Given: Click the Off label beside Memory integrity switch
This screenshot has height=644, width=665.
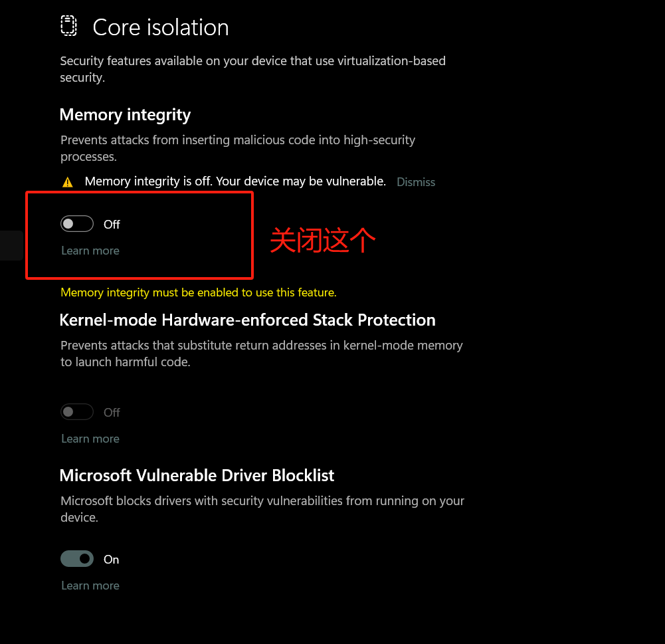Looking at the screenshot, I should [112, 225].
